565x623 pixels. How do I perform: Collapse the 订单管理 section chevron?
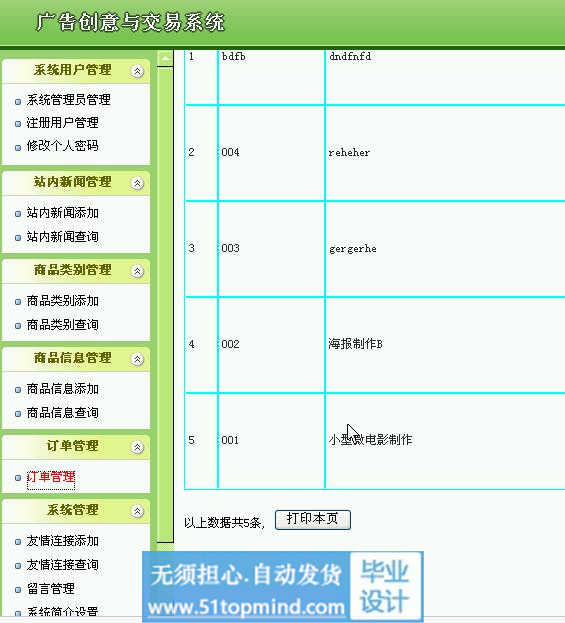click(137, 447)
